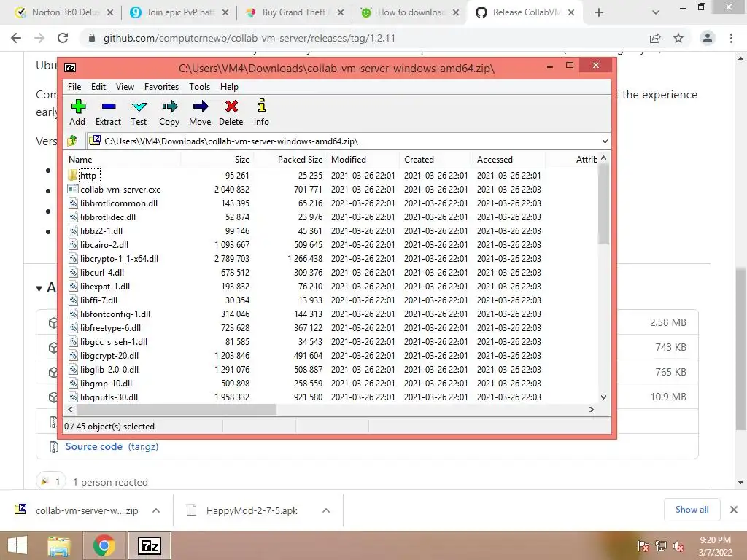Click the Move toolbar icon
Screen dimensions: 747x560
200,106
